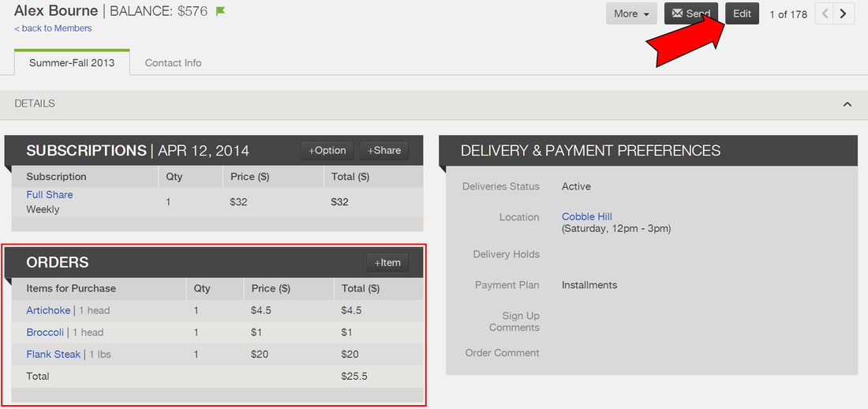This screenshot has height=409, width=868.
Task: Click the Full Share $32 total cell
Action: click(339, 202)
